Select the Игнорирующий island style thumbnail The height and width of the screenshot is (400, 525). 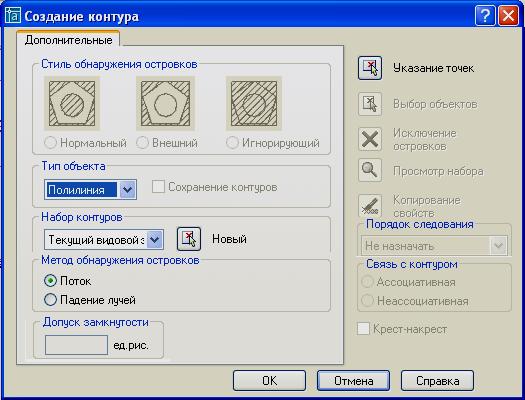(254, 103)
